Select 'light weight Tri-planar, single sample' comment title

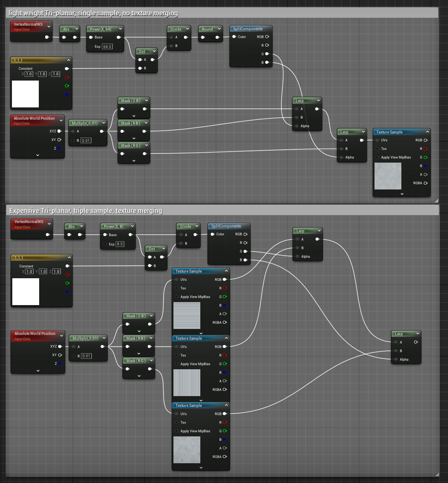[x=93, y=13]
